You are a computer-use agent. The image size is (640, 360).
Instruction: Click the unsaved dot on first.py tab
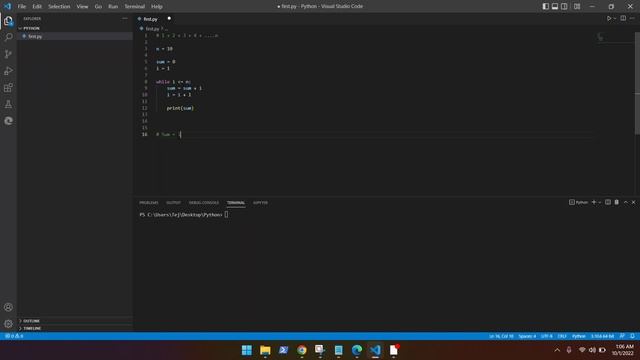[169, 18]
